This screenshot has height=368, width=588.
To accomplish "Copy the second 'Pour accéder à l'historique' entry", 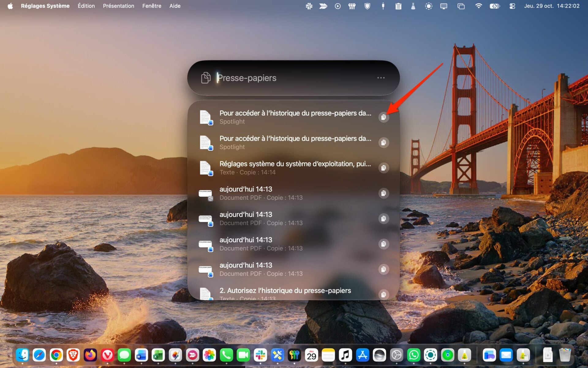I will [383, 143].
